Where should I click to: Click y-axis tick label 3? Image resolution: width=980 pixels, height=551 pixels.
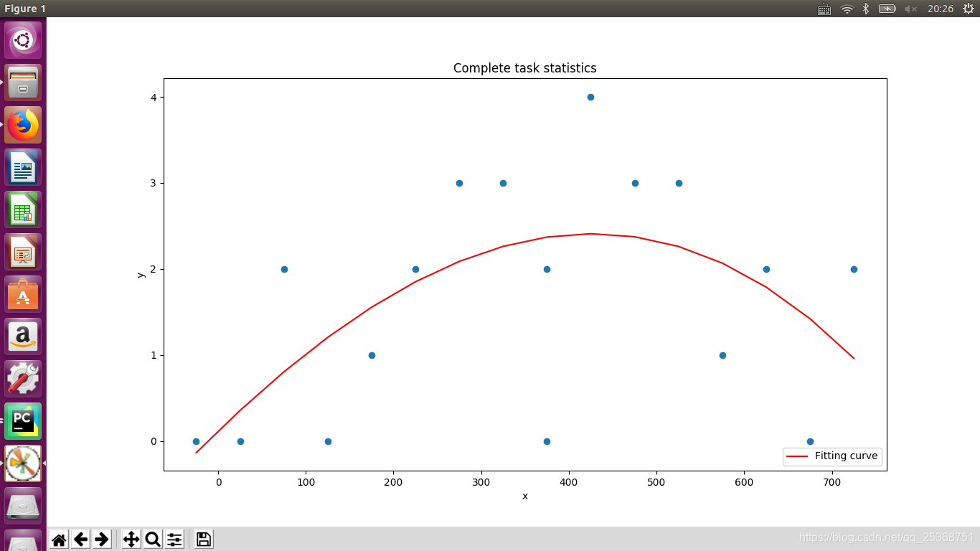(x=154, y=183)
